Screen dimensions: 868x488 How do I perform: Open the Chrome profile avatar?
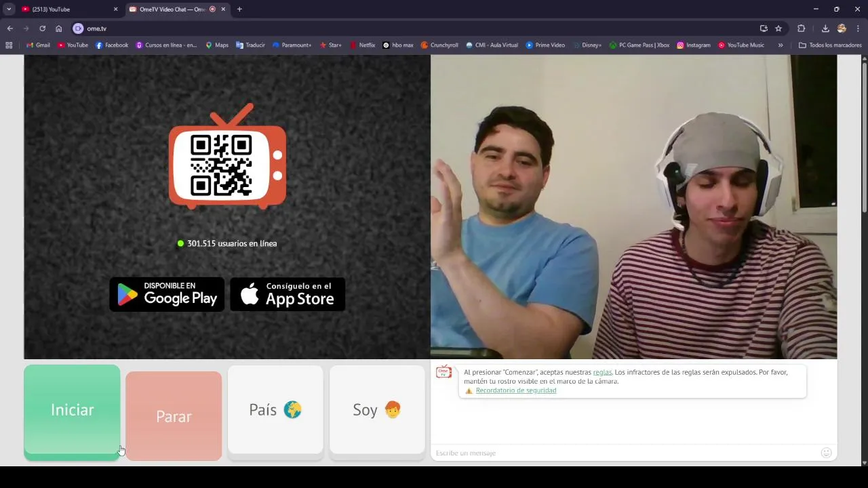coord(842,28)
